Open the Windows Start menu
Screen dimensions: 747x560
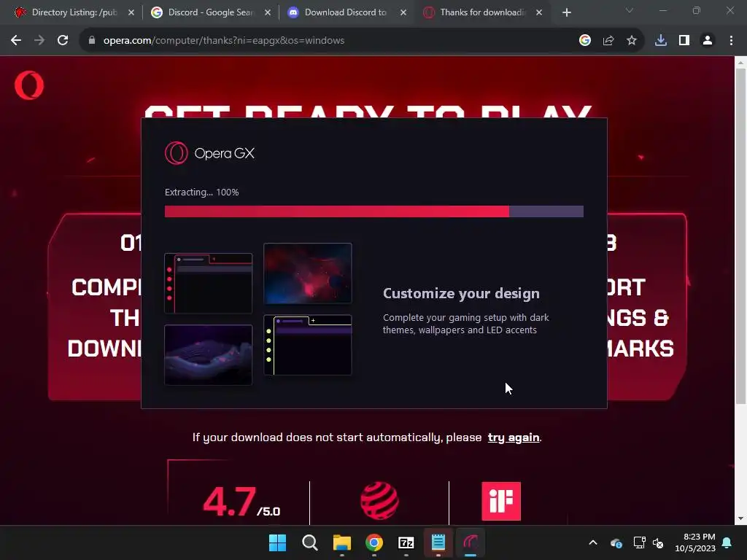(277, 542)
